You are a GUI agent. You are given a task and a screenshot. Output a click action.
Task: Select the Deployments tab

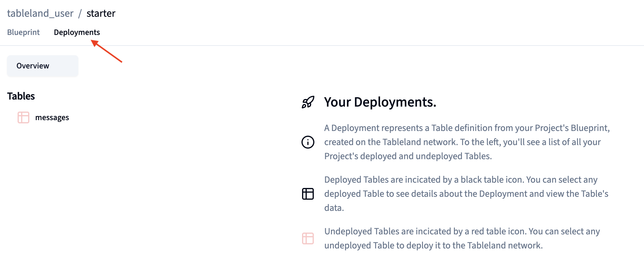tap(77, 32)
